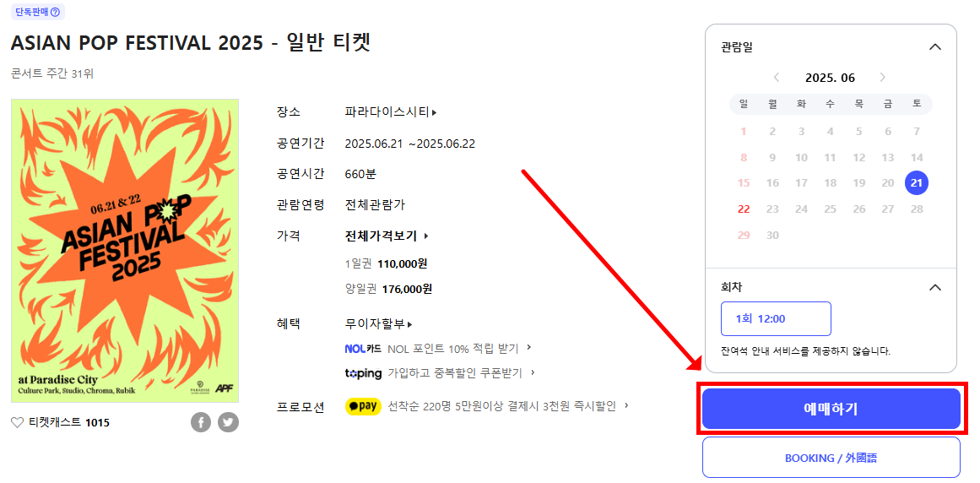Share via the Twitter icon
Image resolution: width=980 pixels, height=483 pixels.
228,422
